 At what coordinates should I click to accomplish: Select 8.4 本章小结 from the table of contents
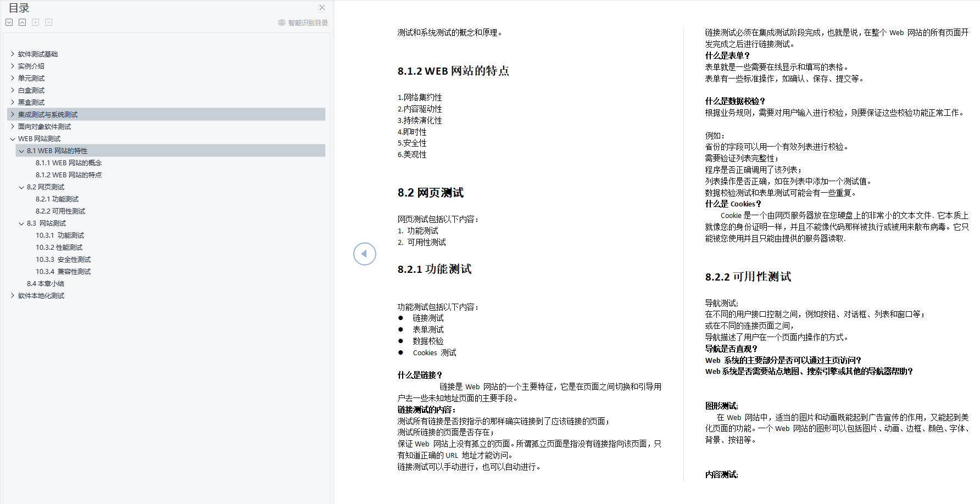click(46, 283)
